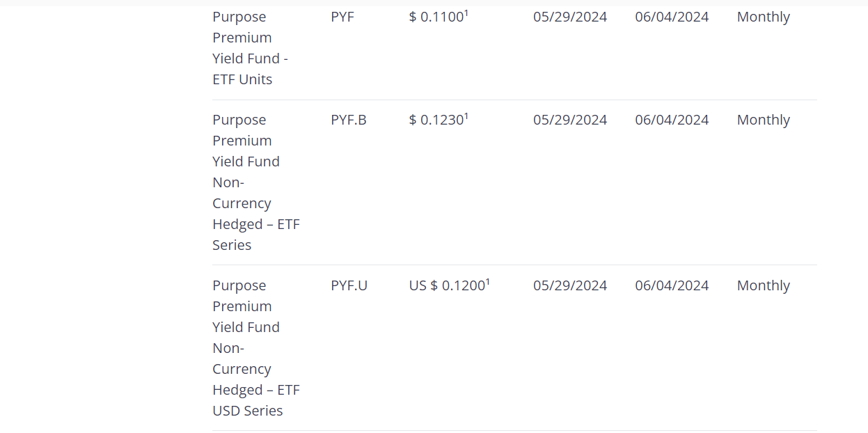Select the Purpose Premium Yield Fund ETF Units name
The width and height of the screenshot is (868, 433).
tap(250, 48)
